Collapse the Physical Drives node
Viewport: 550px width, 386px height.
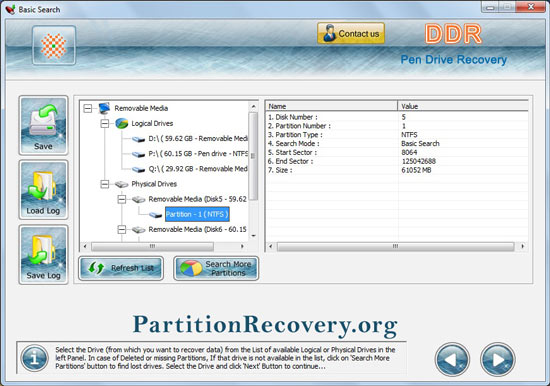(105, 184)
